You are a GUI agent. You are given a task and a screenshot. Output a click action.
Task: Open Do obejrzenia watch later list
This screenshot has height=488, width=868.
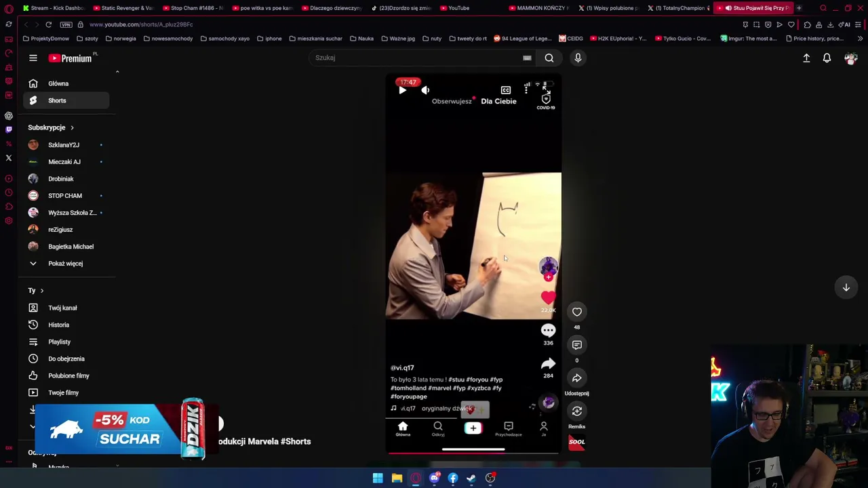tap(66, 359)
